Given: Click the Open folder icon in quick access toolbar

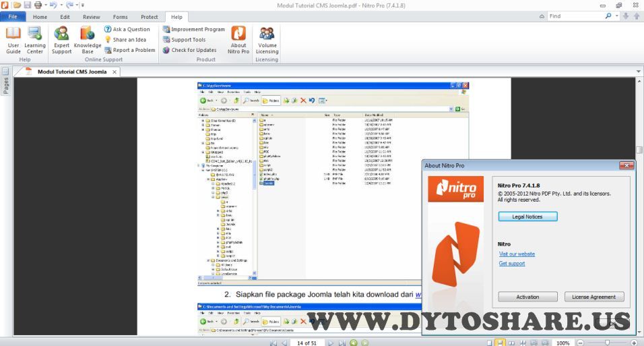Looking at the screenshot, I should click(17, 5).
